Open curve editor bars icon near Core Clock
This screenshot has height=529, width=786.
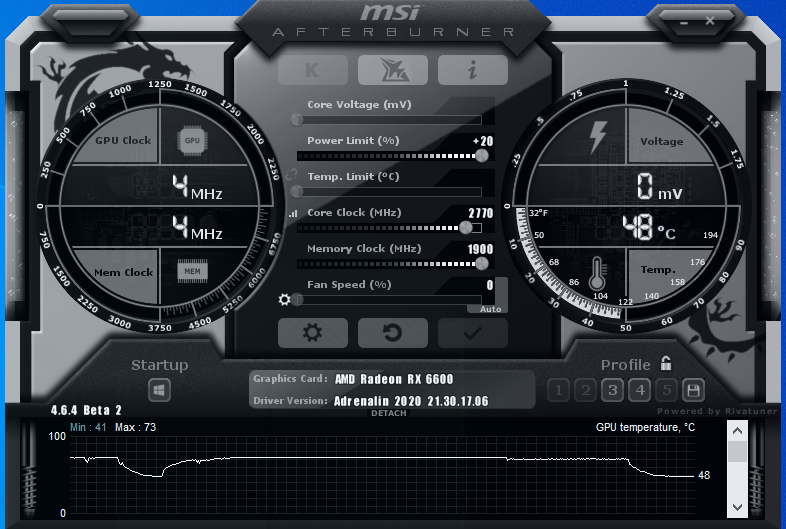click(x=293, y=214)
